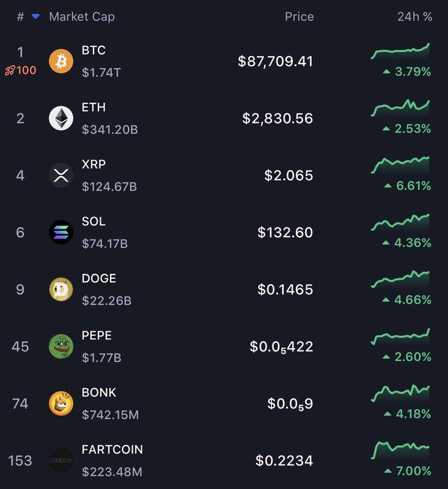
Task: Sort by the Market Cap header
Action: coord(81,17)
